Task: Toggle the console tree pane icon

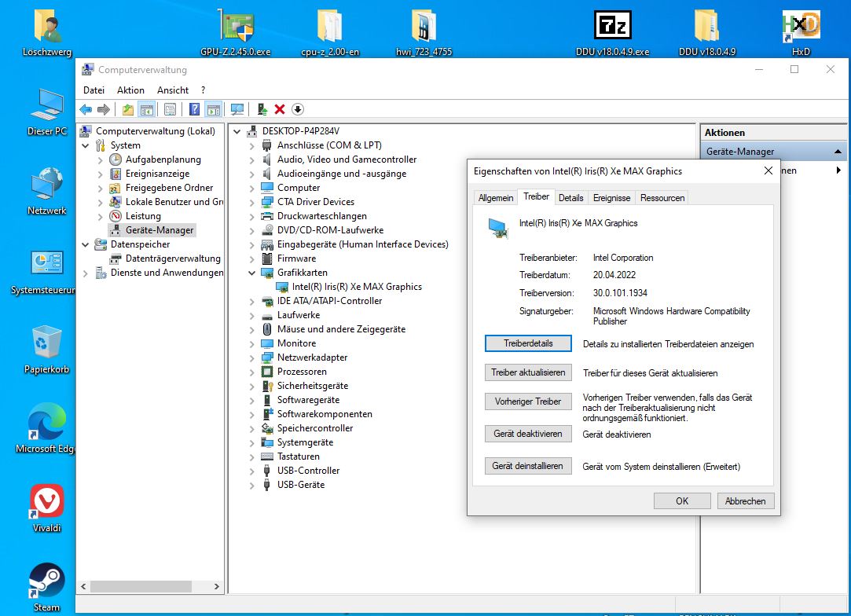Action: click(146, 110)
